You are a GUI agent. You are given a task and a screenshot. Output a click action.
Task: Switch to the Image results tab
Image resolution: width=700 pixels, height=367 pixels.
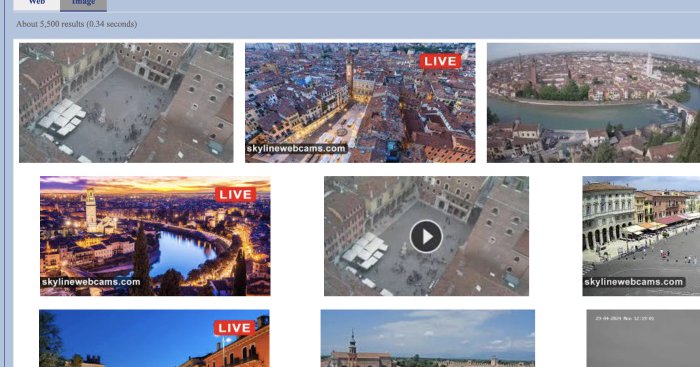pos(83,4)
